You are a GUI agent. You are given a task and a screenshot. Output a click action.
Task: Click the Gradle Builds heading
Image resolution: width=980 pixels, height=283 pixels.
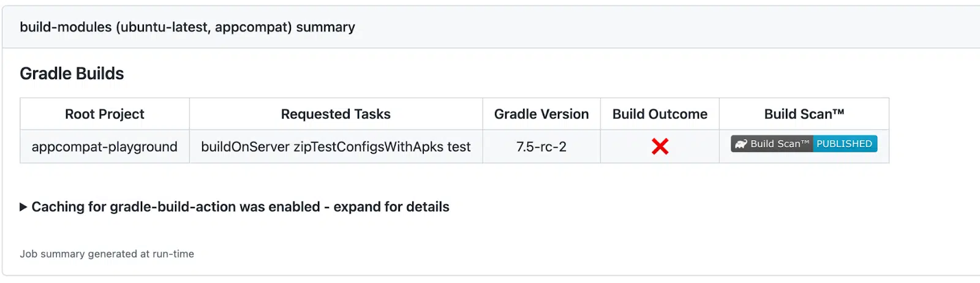pyautogui.click(x=72, y=74)
